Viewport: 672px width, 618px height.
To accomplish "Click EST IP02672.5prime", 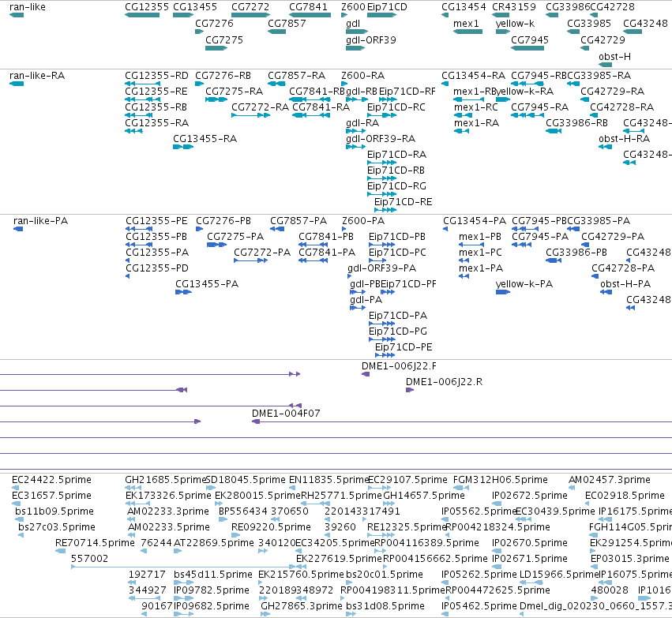I will coord(495,504).
